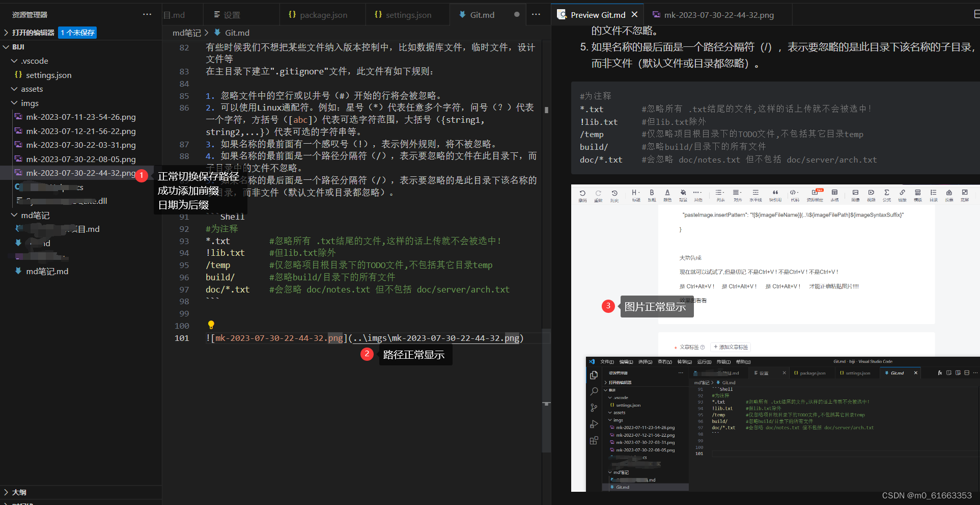
Task: Open mk-2023-07-30-22-03-31.png in explorer
Action: 80,145
